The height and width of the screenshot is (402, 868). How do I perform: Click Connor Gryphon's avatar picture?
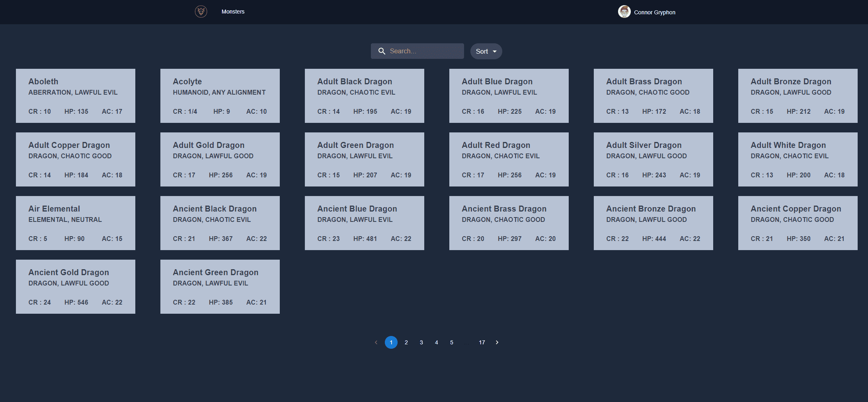coord(624,12)
